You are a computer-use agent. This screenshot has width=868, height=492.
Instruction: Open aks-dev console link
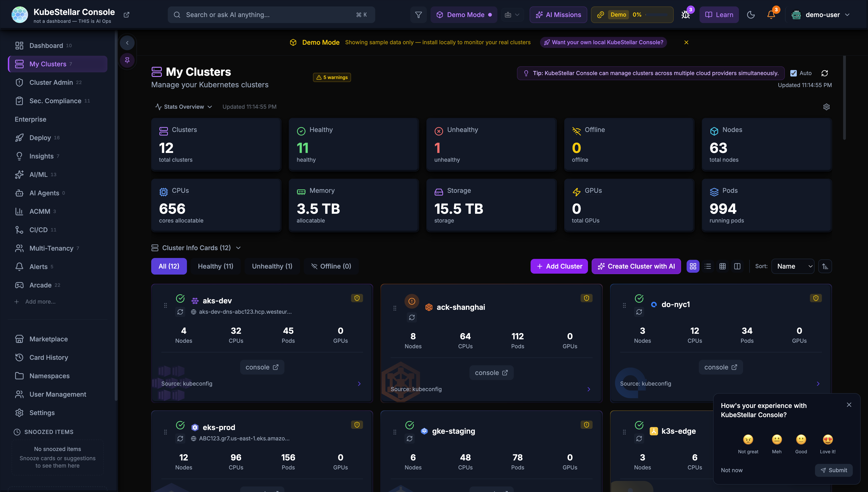262,367
